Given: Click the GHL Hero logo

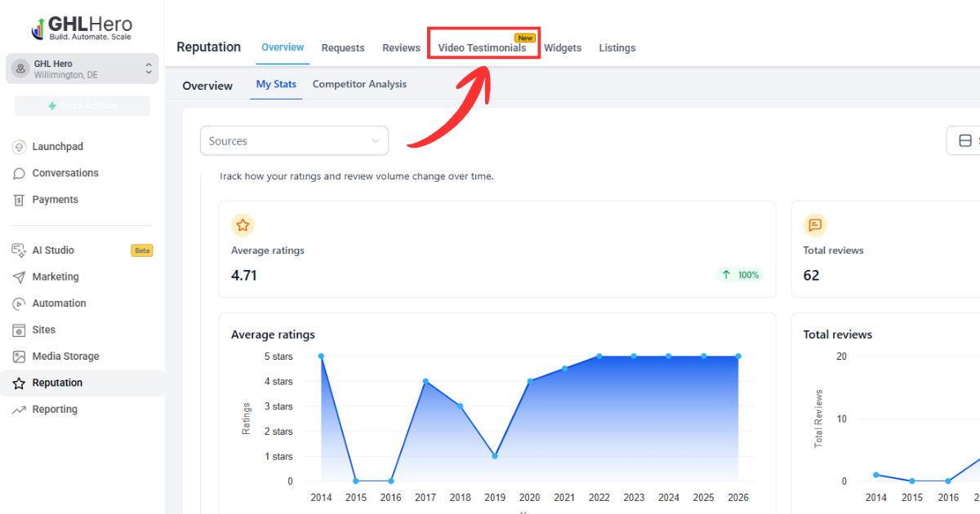Looking at the screenshot, I should click(82, 28).
